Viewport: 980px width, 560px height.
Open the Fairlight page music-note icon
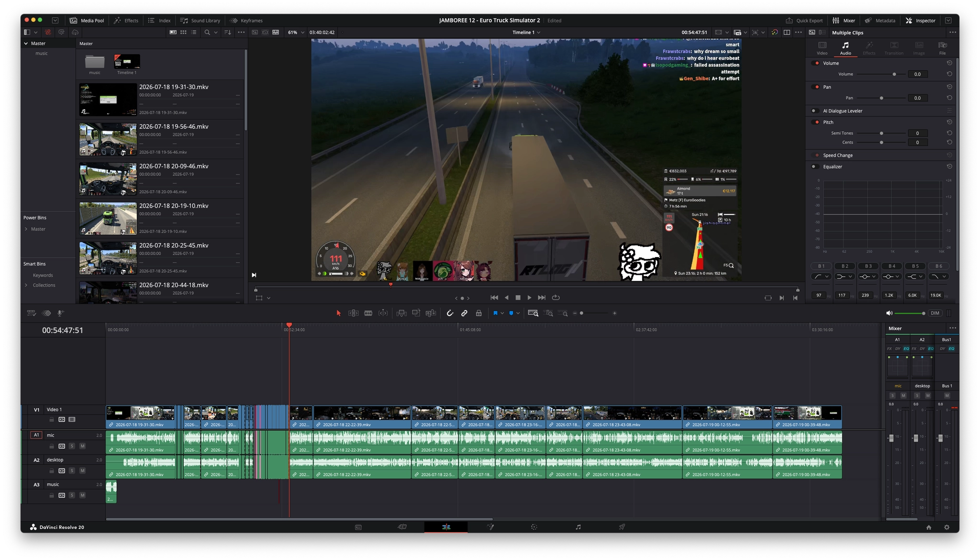pyautogui.click(x=578, y=527)
